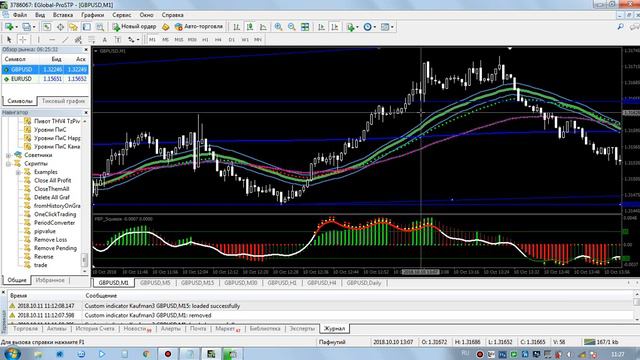This screenshot has width=640, height=360.
Task: Click the Windows Start button
Action: click(12, 353)
